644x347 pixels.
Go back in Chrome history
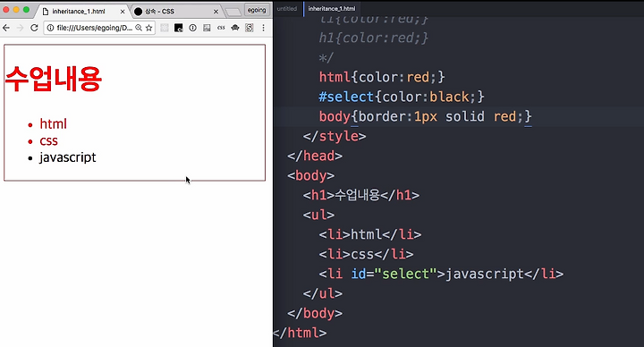pyautogui.click(x=6, y=28)
